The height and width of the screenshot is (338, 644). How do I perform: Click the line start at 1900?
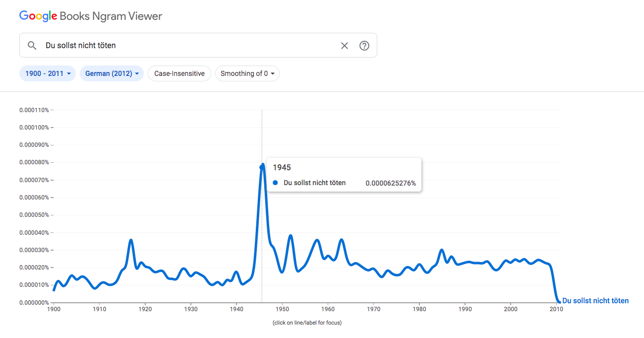click(x=54, y=290)
